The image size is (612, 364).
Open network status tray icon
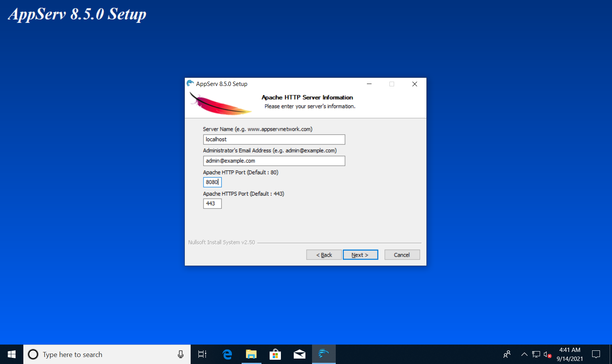coord(536,354)
